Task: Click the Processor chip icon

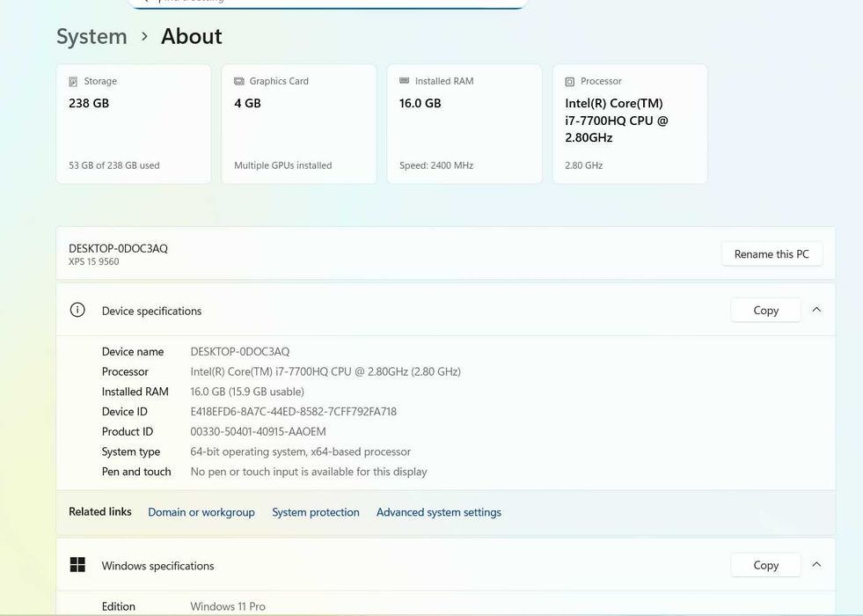Action: (570, 82)
